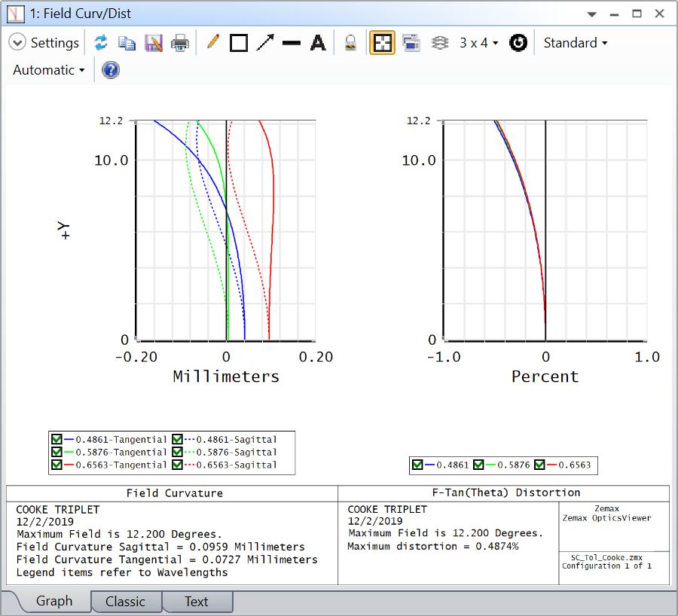Click the Save As floppy disk icon
This screenshot has height=616, width=678.
[x=154, y=43]
